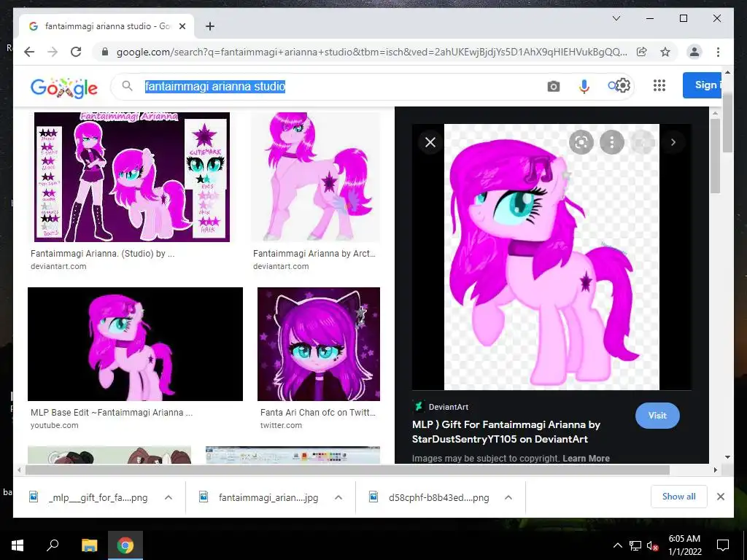The width and height of the screenshot is (747, 560).
Task: Reload the current page
Action: 76,52
